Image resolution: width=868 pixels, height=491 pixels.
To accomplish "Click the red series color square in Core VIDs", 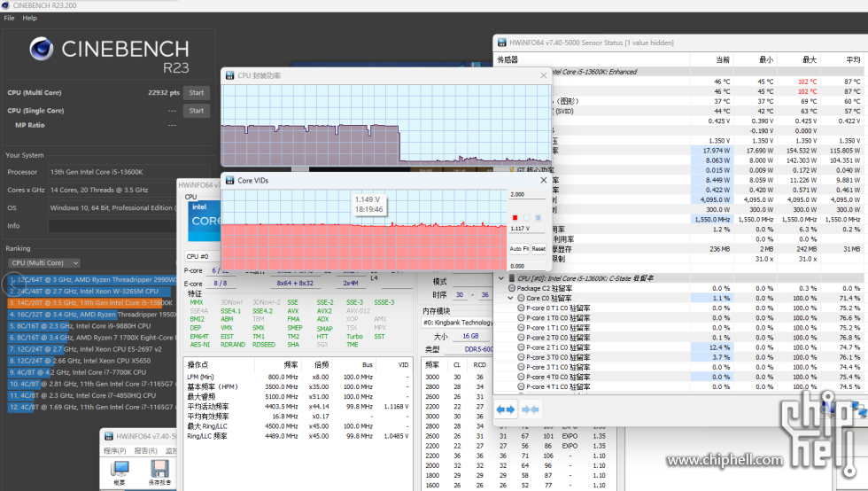I will [x=515, y=218].
